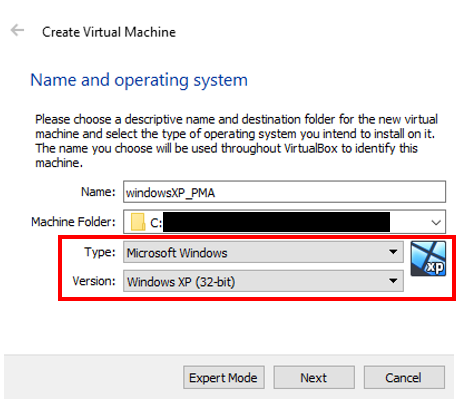The height and width of the screenshot is (402, 462).
Task: Click the Name field containing windowsXP_PMA
Action: tap(284, 192)
